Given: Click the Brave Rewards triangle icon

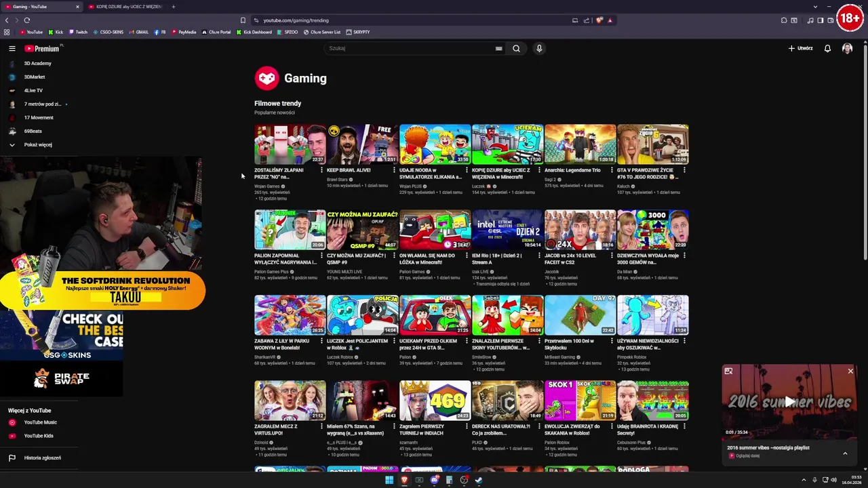Looking at the screenshot, I should tap(610, 20).
